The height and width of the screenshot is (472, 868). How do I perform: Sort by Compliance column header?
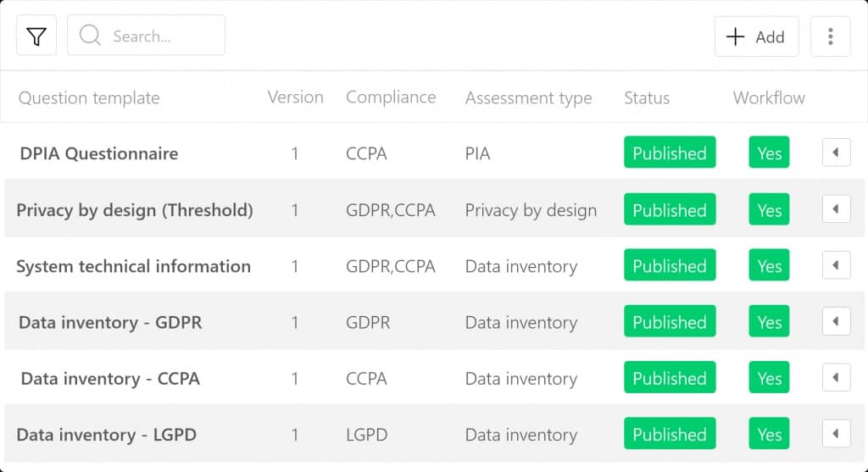coord(391,97)
